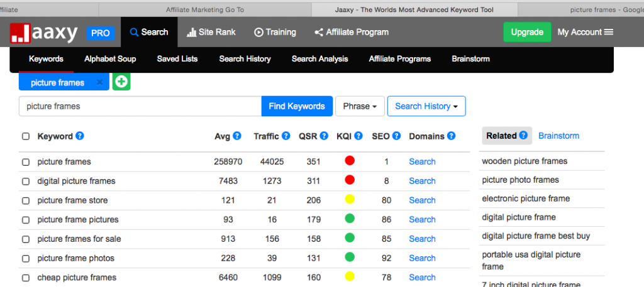Image resolution: width=644 pixels, height=287 pixels.
Task: Check the 'picture frame pictures' row
Action: pyautogui.click(x=25, y=220)
